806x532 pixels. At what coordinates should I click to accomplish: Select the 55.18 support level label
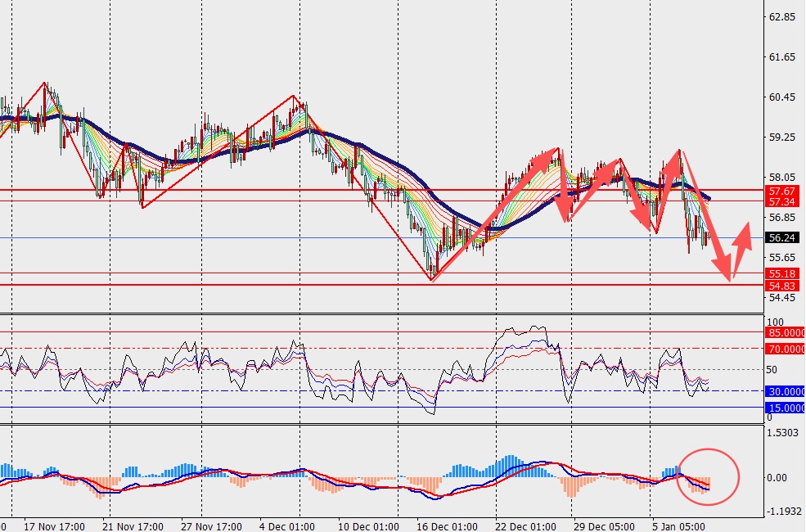[x=781, y=273]
